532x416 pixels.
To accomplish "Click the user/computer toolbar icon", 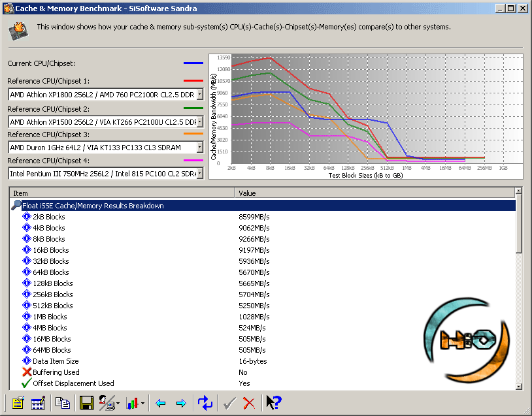I will [107, 403].
